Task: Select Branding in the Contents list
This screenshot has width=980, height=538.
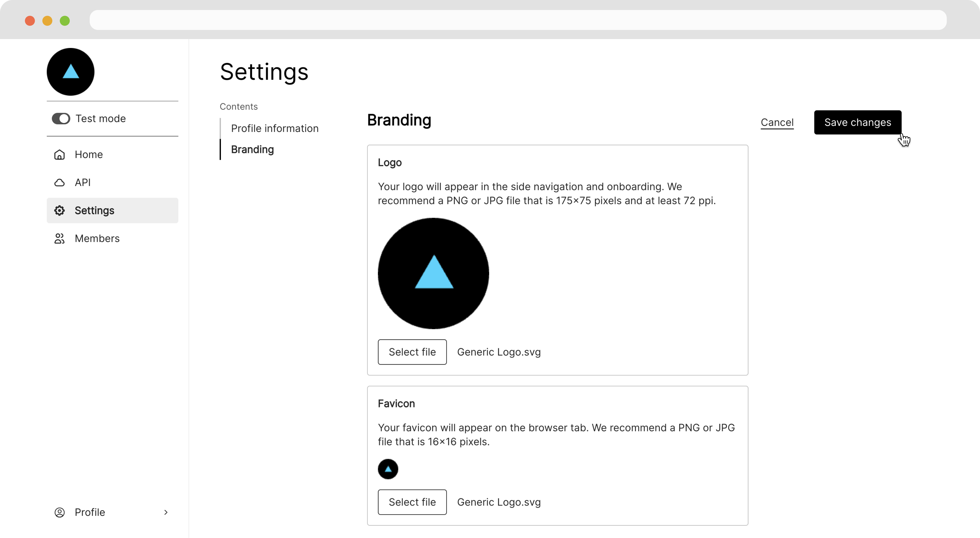Action: (252, 150)
